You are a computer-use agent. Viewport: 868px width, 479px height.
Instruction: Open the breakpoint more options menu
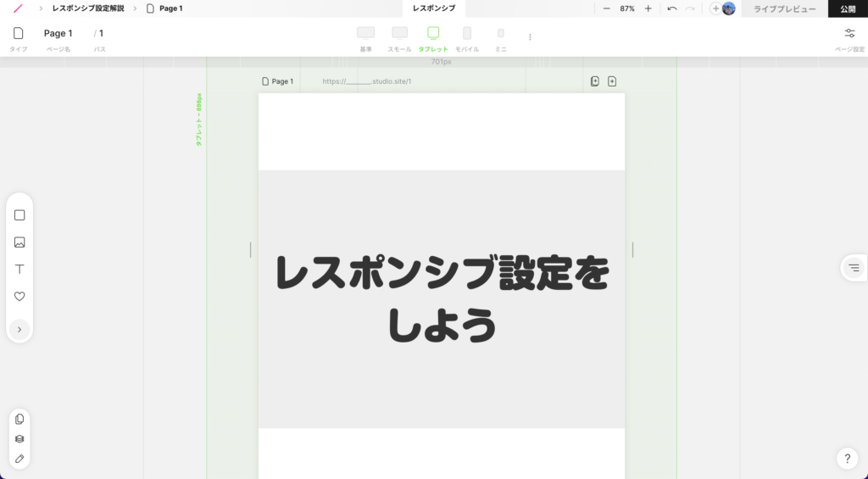530,37
